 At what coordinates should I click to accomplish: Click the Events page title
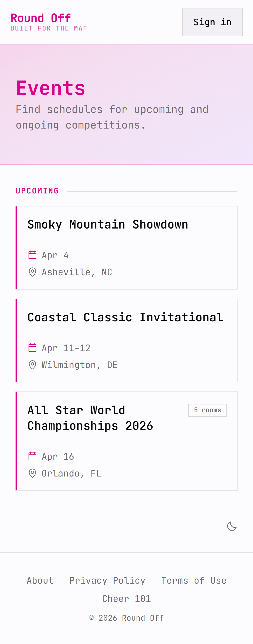50,88
